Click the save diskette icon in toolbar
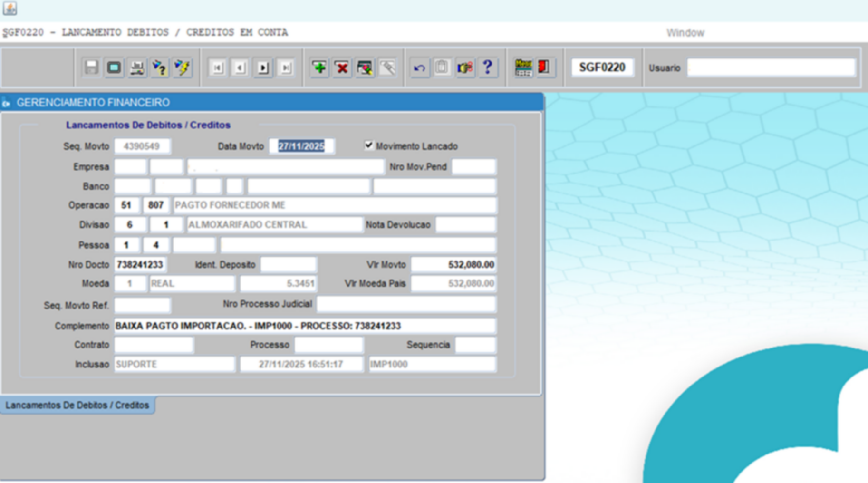868x483 pixels. [x=91, y=68]
